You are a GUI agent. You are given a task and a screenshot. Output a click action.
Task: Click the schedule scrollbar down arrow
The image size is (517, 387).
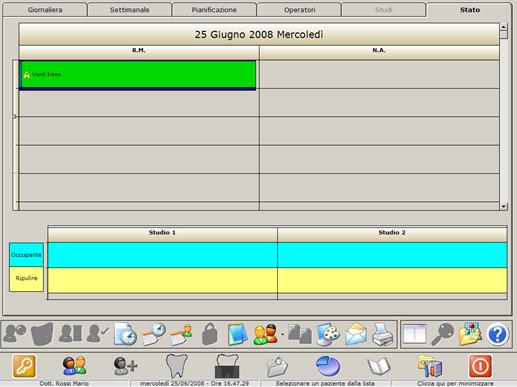tap(503, 207)
